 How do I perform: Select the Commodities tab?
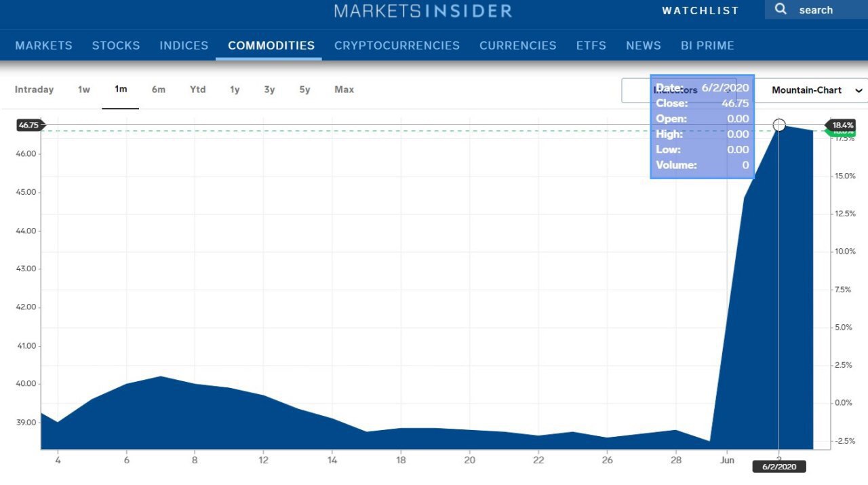[271, 45]
